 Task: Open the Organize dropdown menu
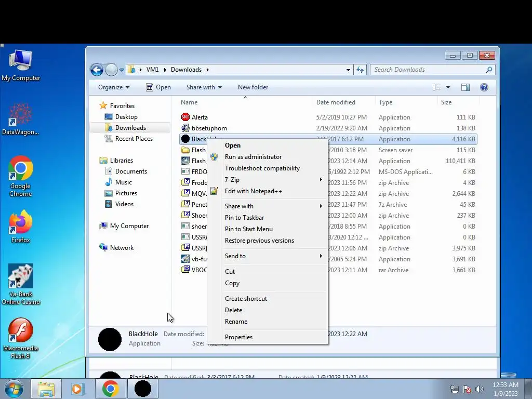click(114, 87)
